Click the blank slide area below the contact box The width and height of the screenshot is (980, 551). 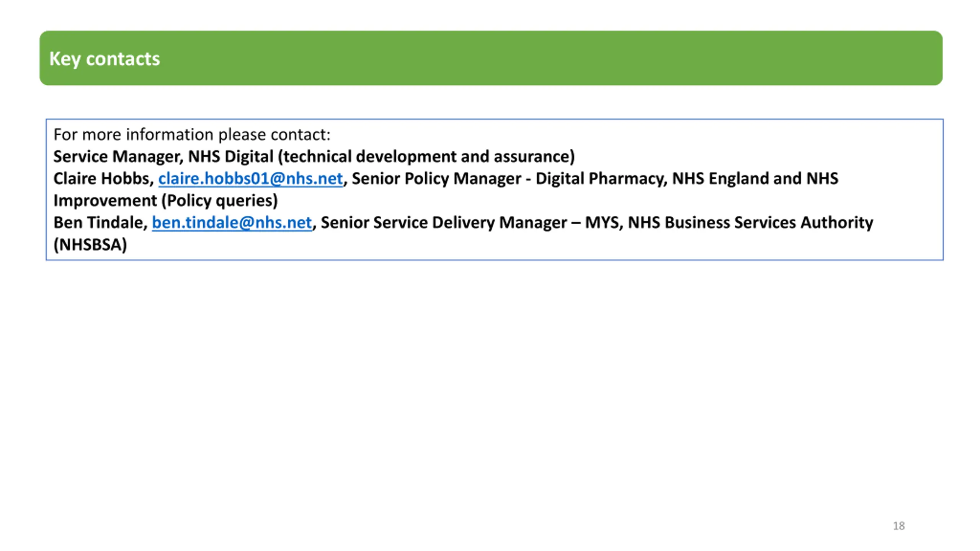point(490,383)
